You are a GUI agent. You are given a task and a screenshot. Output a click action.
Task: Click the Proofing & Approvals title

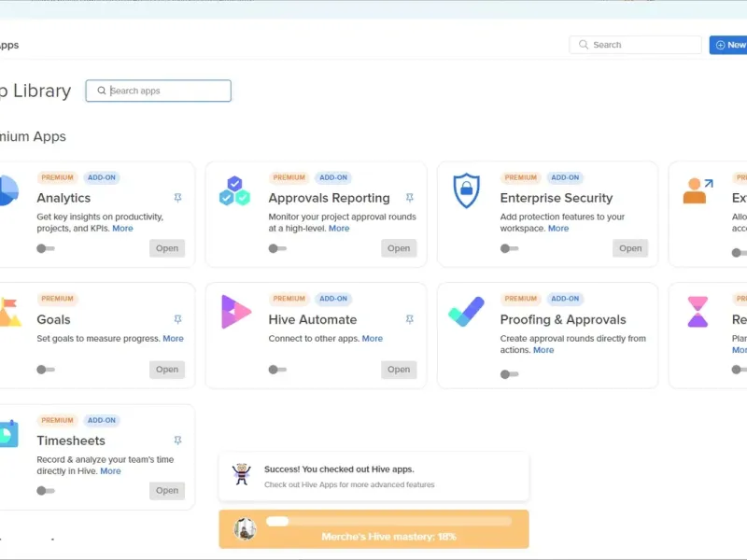point(563,319)
